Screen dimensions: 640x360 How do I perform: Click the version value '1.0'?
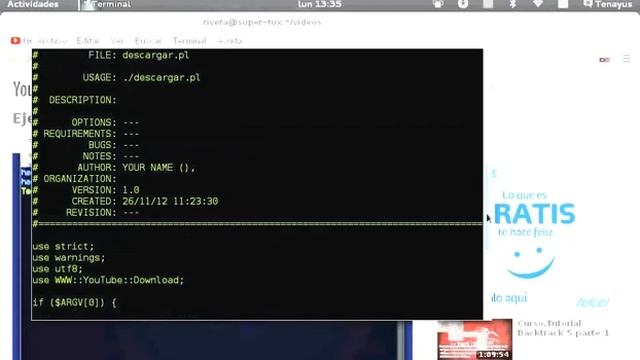131,190
